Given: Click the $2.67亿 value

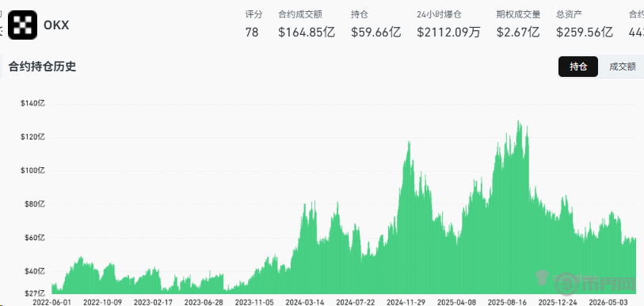Looking at the screenshot, I should (x=518, y=32).
